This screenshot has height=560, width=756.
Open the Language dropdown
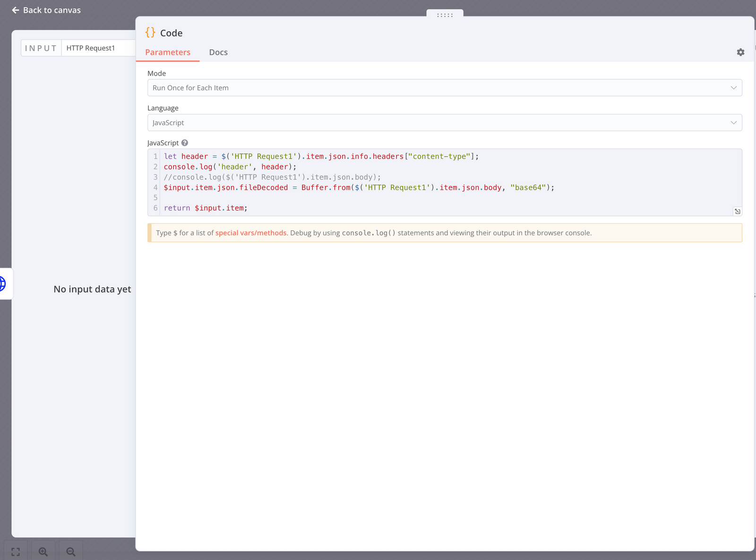[444, 123]
